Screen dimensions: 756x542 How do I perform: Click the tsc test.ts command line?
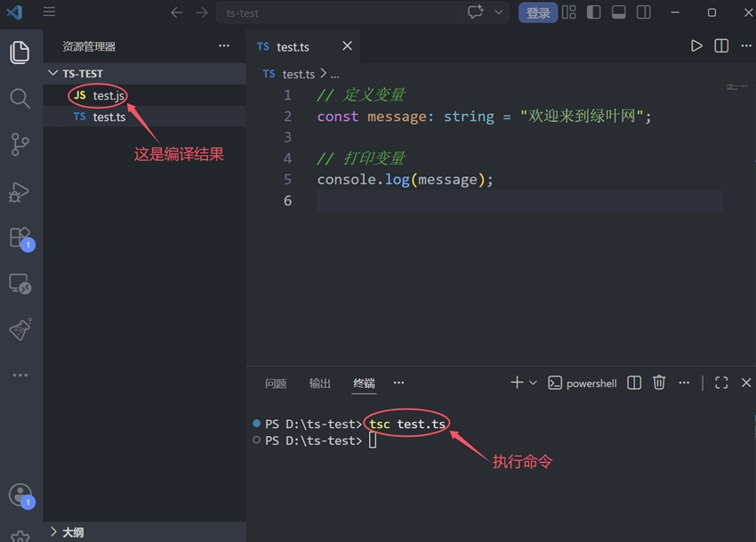click(407, 425)
